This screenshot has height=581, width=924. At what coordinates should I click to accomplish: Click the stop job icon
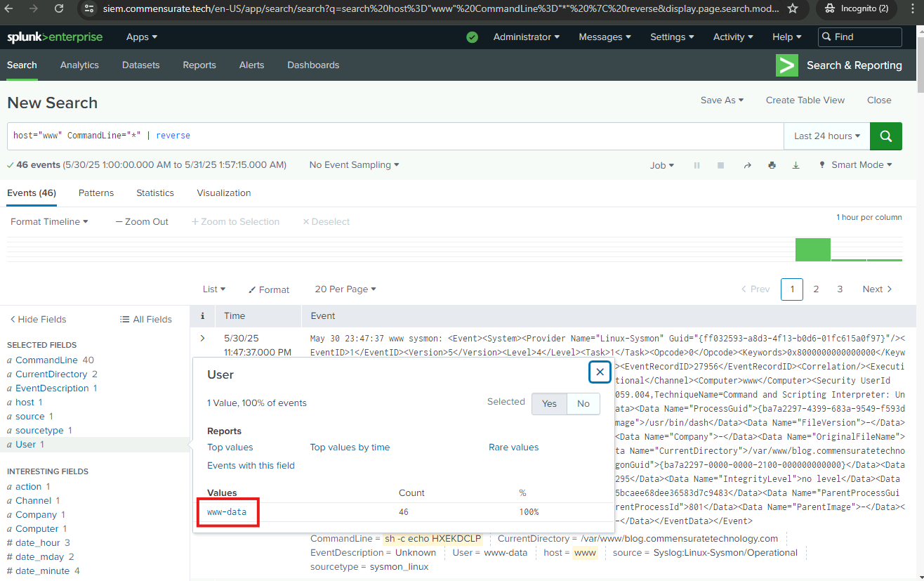[x=720, y=165]
